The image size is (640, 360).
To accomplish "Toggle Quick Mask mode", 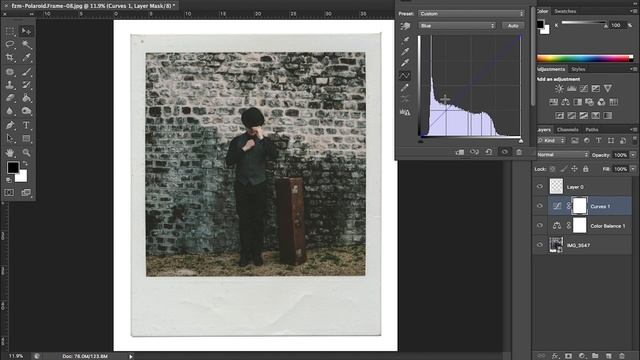I will [9, 192].
